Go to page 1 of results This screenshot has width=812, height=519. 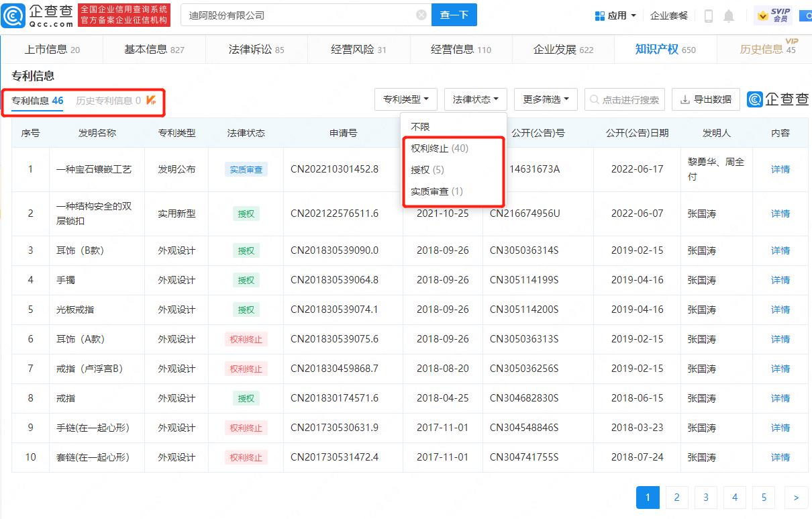point(648,498)
